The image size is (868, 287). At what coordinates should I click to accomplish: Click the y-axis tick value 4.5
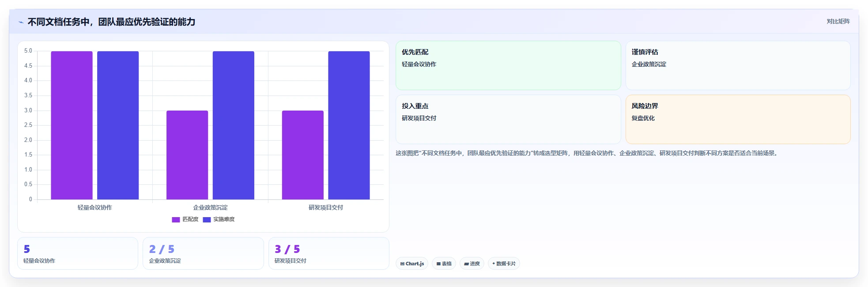28,66
